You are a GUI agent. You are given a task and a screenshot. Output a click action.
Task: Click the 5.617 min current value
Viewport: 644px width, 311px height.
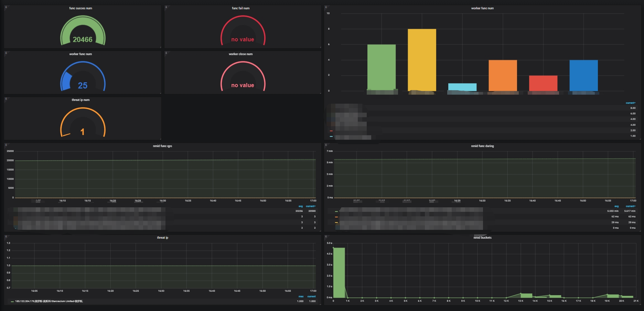point(630,211)
